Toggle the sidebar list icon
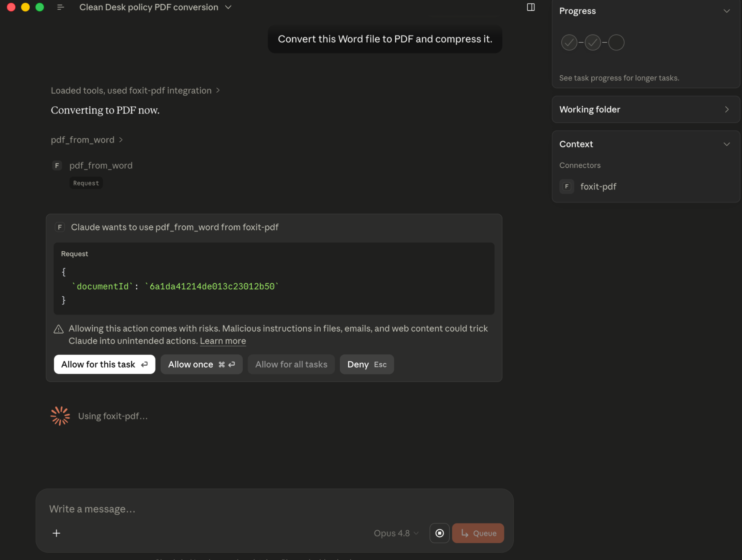 point(61,7)
